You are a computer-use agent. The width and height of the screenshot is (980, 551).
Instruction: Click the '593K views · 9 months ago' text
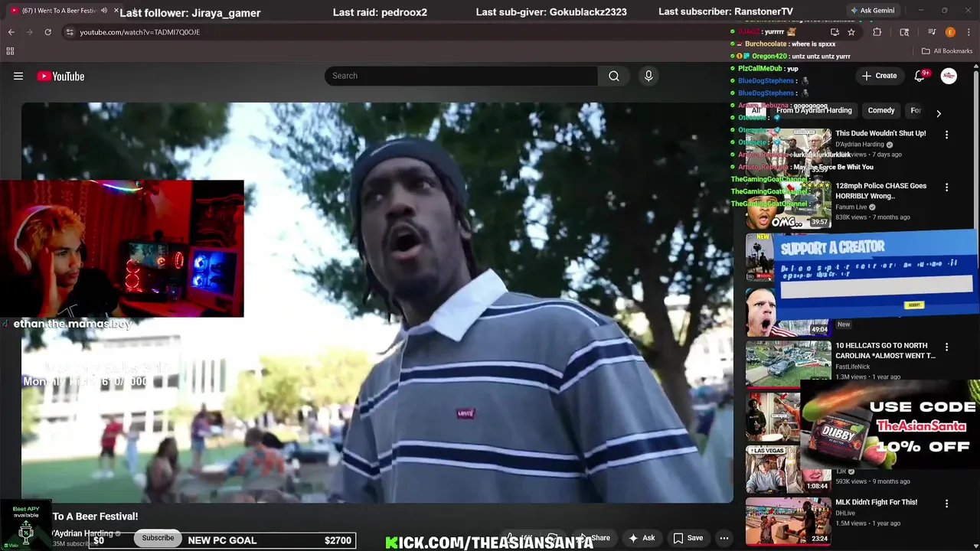(873, 481)
